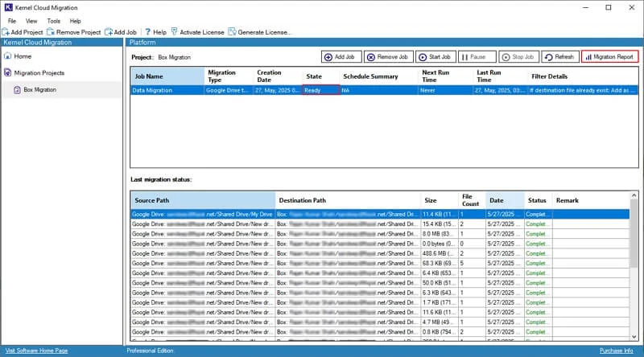Click the Status column header

tap(538, 200)
